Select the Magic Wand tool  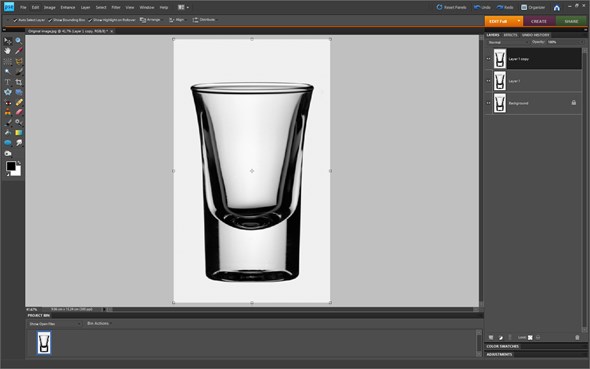tap(8, 71)
